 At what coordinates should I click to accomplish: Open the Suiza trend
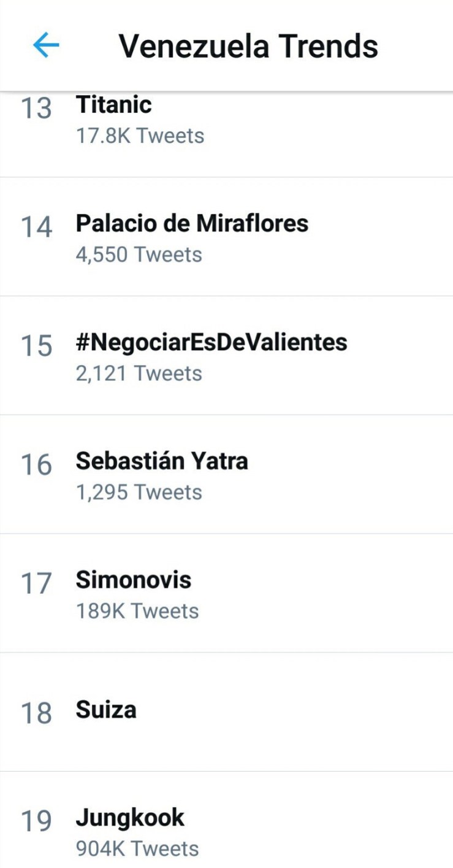click(106, 710)
